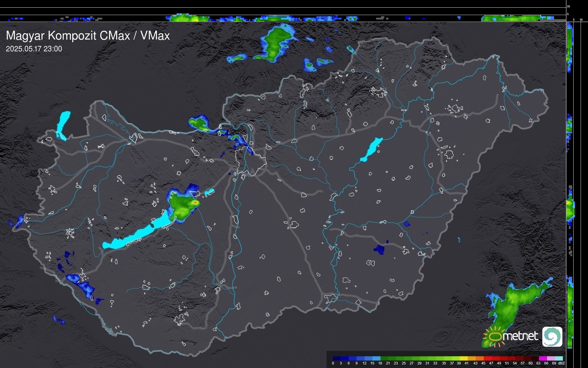
Task: Click the dark blue echo in southeastern Hungary
Action: tap(379, 249)
